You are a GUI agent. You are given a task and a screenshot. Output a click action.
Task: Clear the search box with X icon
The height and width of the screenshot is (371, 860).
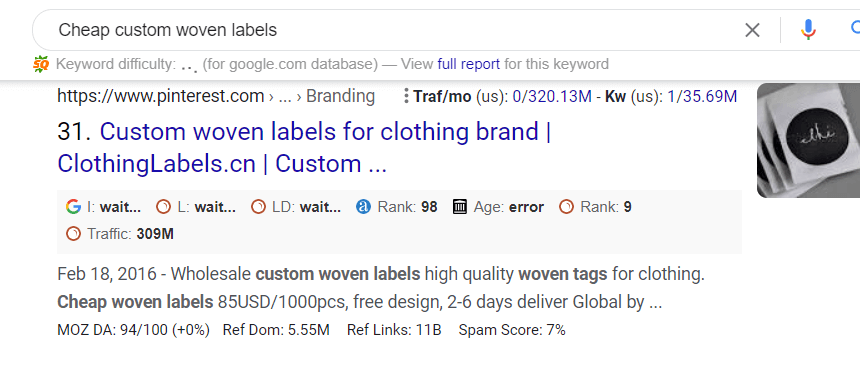coord(752,30)
